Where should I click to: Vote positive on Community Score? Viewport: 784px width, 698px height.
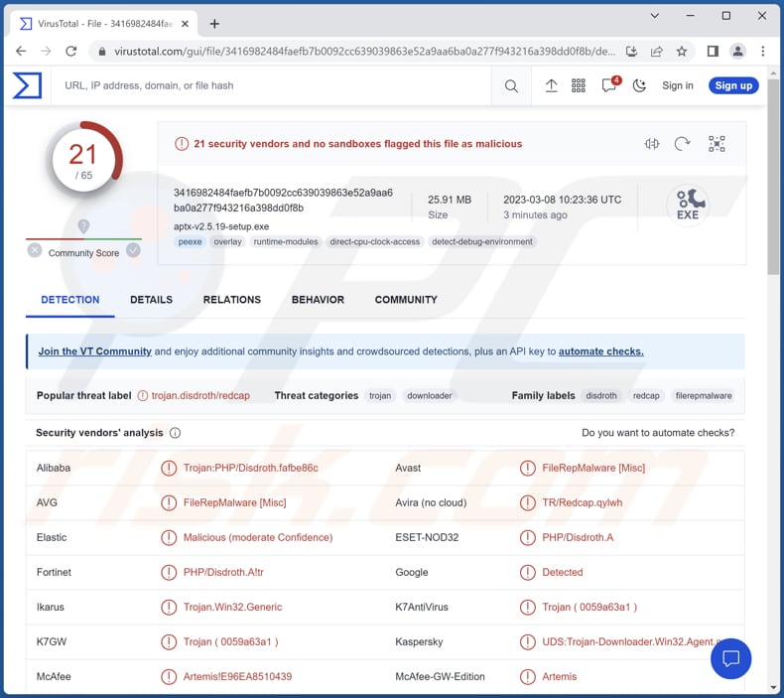(133, 250)
